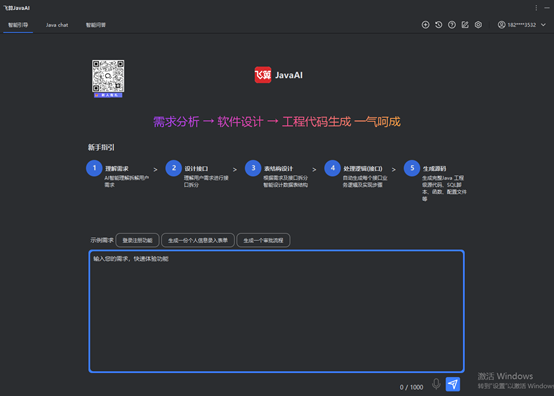The width and height of the screenshot is (554, 396).
Task: Focus the requirement text input area
Action: click(276, 311)
